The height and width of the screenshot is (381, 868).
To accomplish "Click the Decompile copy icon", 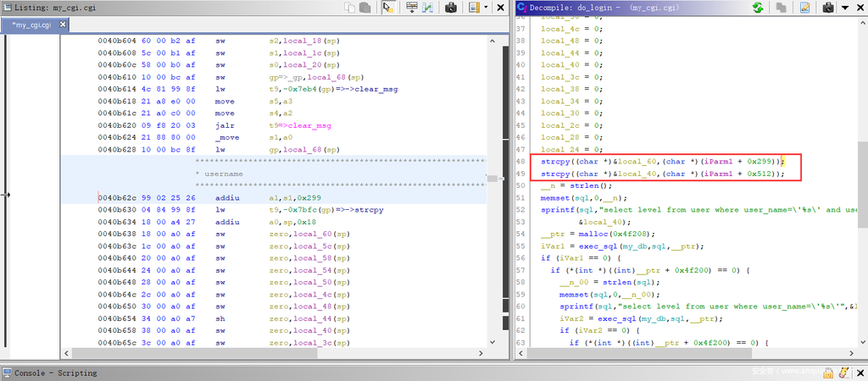I will click(x=781, y=8).
